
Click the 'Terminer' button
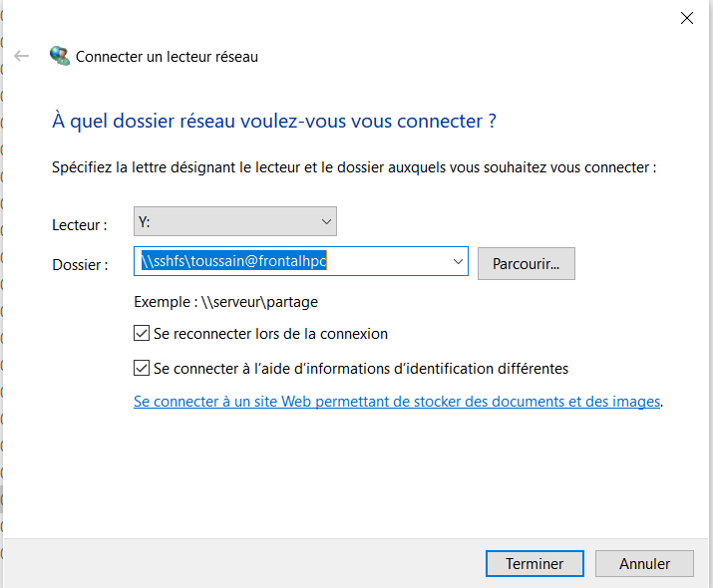535,563
